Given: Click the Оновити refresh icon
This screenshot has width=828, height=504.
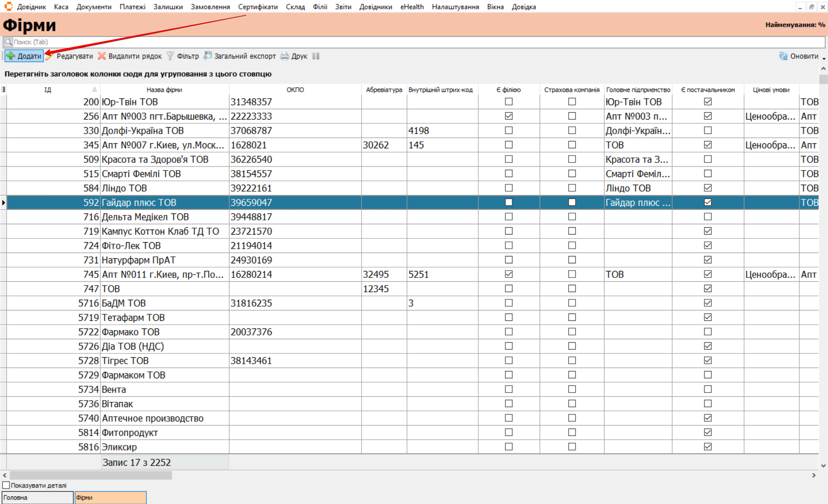Looking at the screenshot, I should tap(783, 56).
